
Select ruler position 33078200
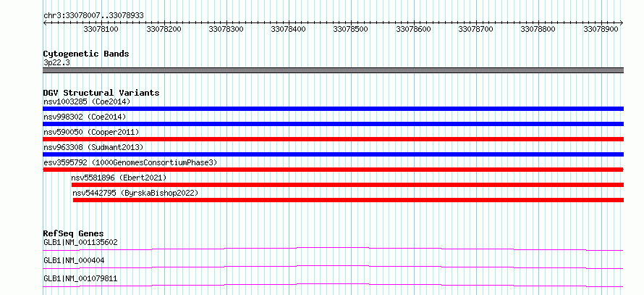point(164,29)
